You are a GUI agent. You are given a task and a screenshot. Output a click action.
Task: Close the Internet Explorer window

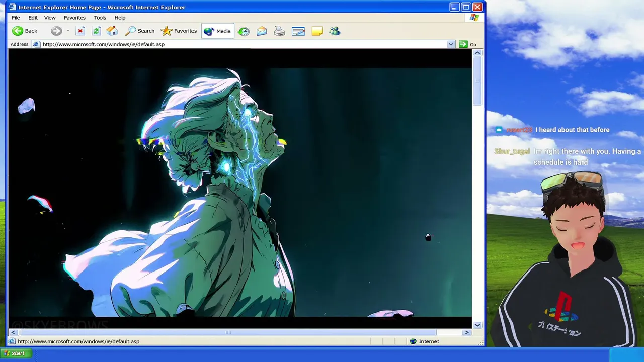[477, 7]
